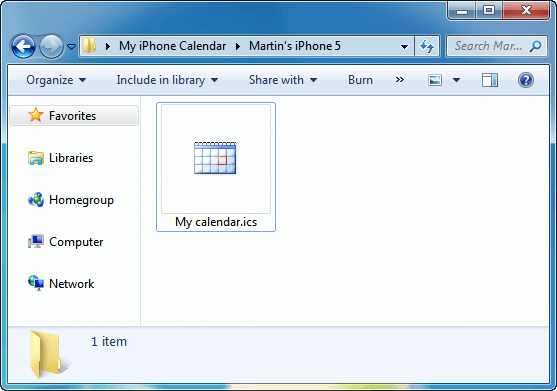Click the Burn toolbar button
The height and width of the screenshot is (391, 557).
pos(360,80)
